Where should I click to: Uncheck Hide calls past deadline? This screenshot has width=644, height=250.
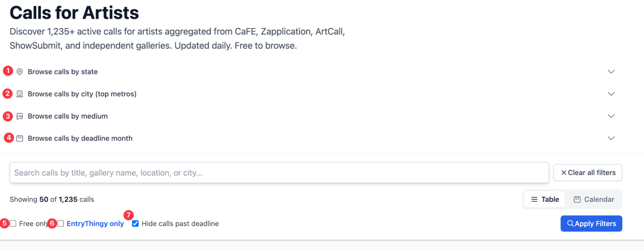135,224
